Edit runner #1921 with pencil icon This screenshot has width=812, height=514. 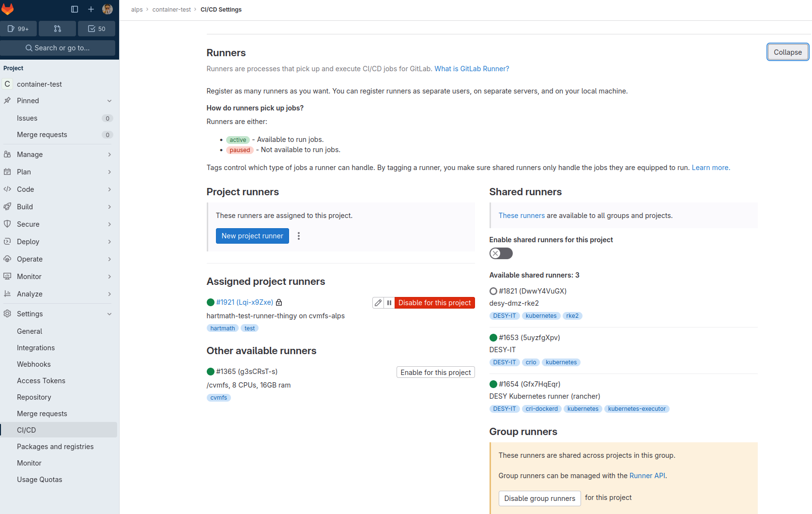[x=378, y=303]
